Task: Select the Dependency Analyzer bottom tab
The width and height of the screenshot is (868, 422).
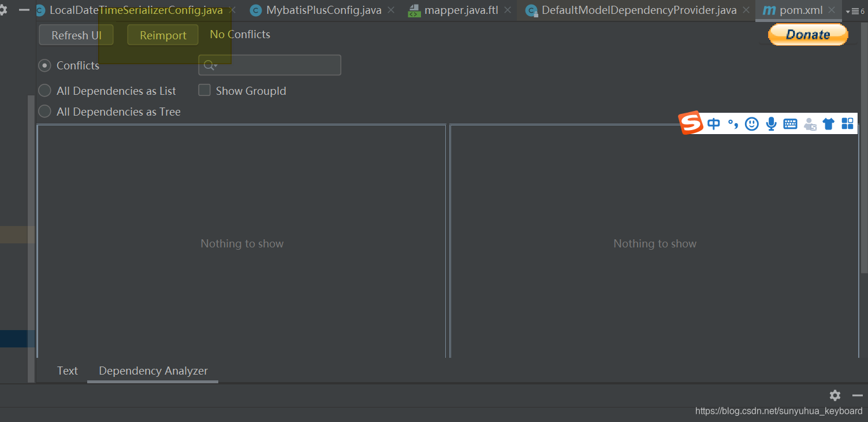Action: coord(153,371)
